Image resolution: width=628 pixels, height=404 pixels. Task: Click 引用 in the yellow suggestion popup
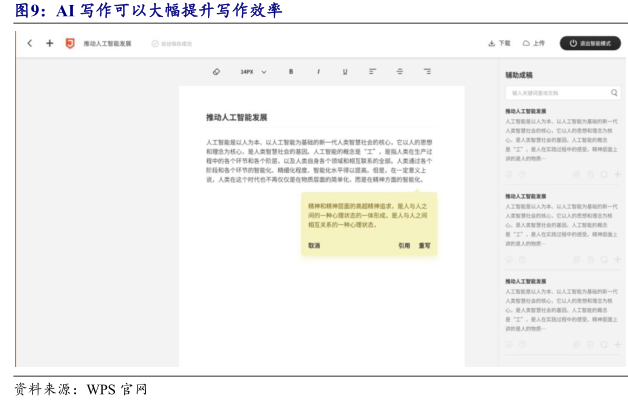pyautogui.click(x=403, y=245)
